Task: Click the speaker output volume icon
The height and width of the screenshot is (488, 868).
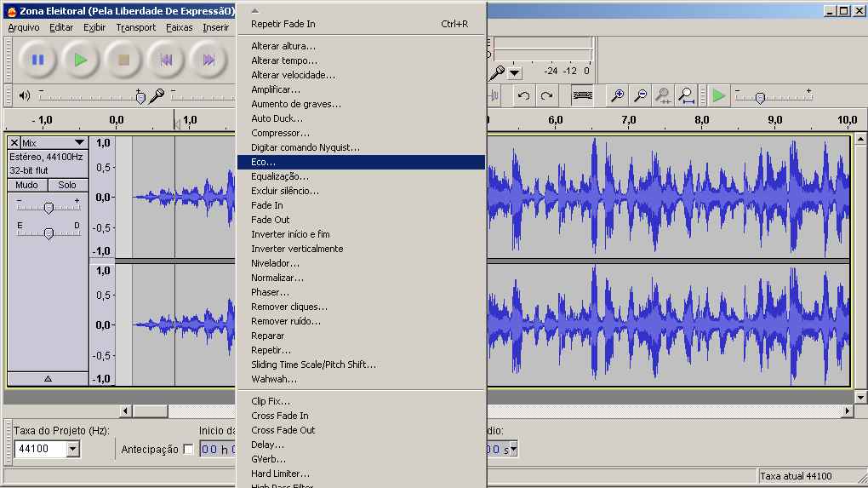Action: [x=25, y=96]
